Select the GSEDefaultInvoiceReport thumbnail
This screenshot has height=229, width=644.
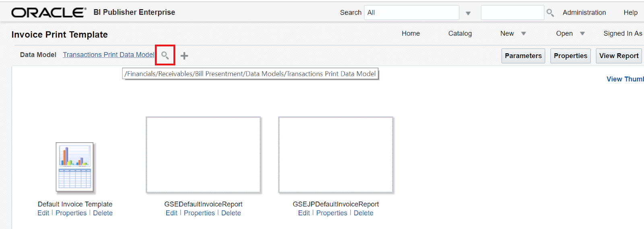(x=203, y=155)
